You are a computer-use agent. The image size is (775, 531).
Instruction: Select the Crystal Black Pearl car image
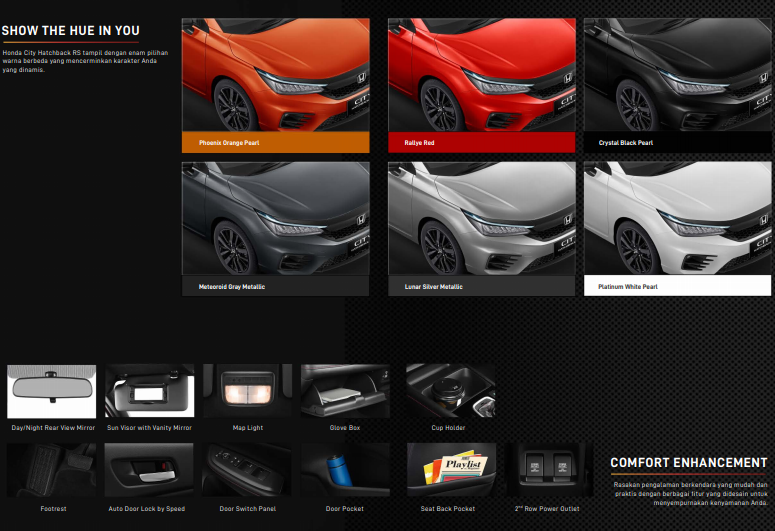point(679,75)
